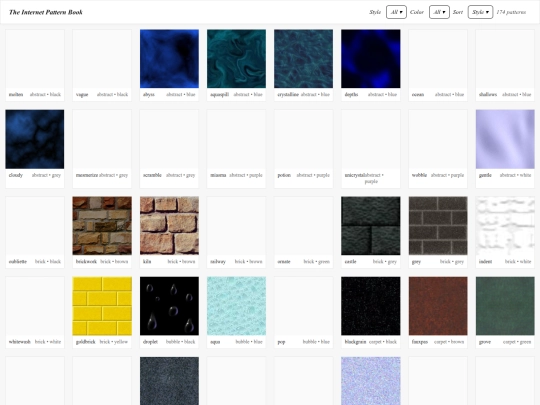Click the potion pattern name
The image size is (540, 405).
point(284,175)
